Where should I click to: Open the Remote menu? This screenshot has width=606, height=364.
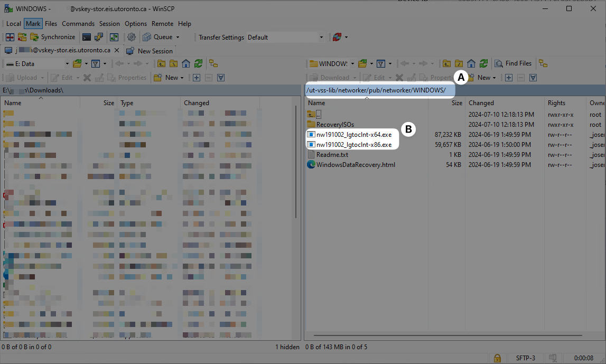coord(162,24)
